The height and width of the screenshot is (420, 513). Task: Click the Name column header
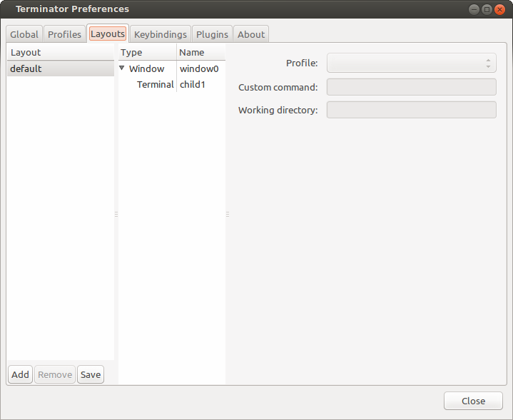(201, 52)
